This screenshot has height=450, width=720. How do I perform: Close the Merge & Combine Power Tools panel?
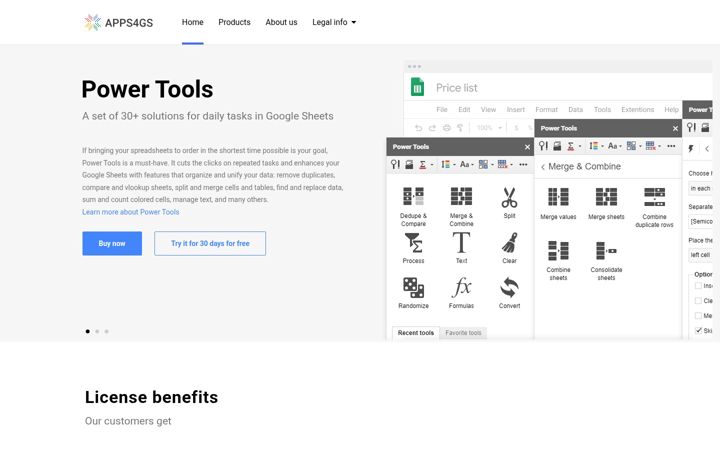(675, 129)
